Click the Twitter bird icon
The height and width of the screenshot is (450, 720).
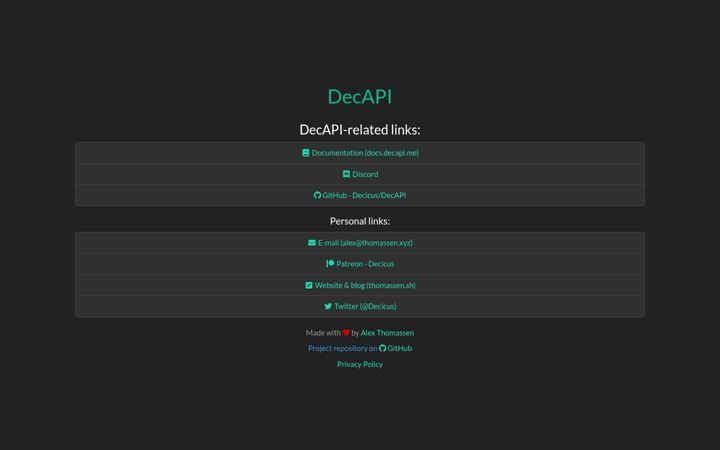pyautogui.click(x=328, y=306)
